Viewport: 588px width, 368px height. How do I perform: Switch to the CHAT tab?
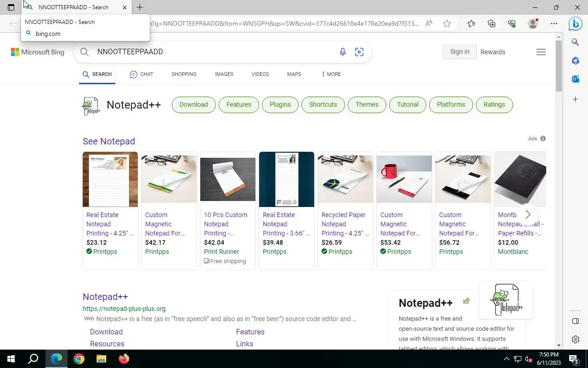point(141,74)
